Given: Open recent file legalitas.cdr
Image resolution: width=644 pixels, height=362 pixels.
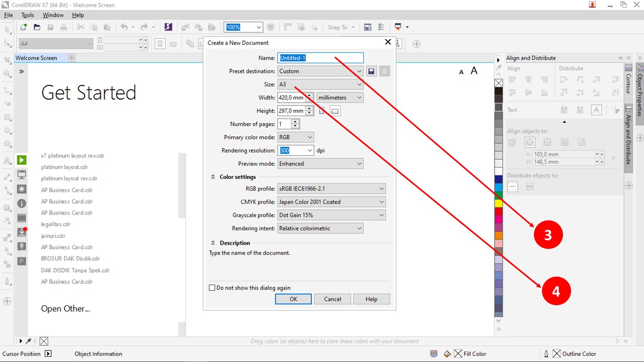Looking at the screenshot, I should 55,224.
